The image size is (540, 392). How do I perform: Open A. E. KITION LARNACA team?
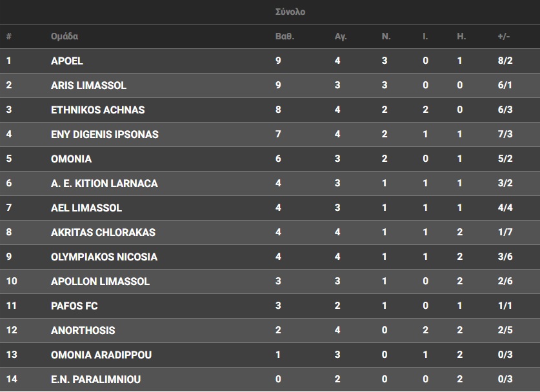[104, 184]
